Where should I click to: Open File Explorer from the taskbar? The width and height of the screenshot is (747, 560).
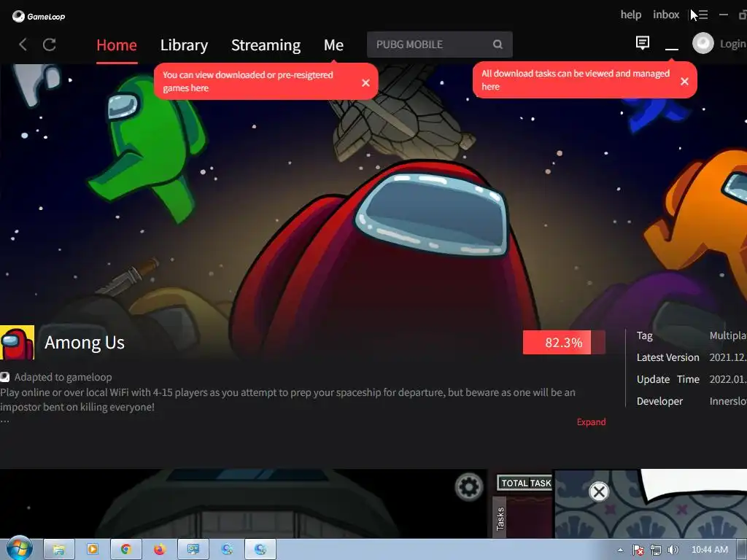pyautogui.click(x=58, y=550)
